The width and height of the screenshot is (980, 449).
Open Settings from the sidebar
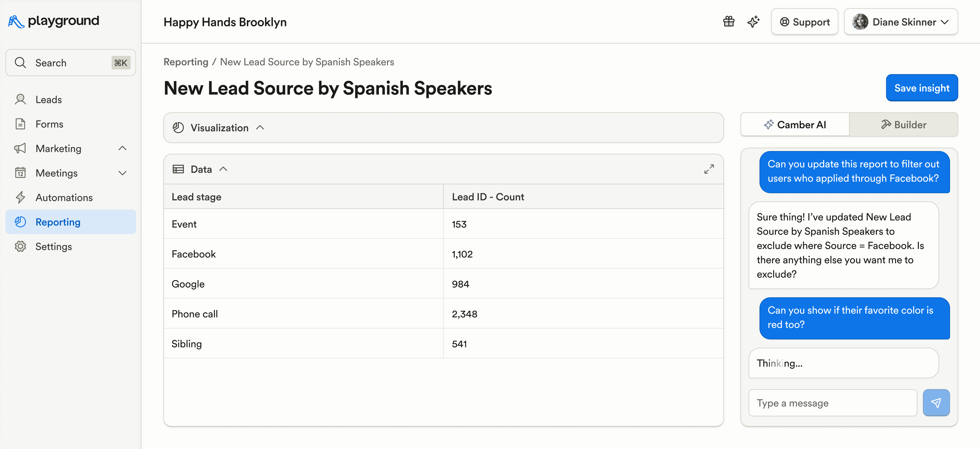[x=54, y=246]
